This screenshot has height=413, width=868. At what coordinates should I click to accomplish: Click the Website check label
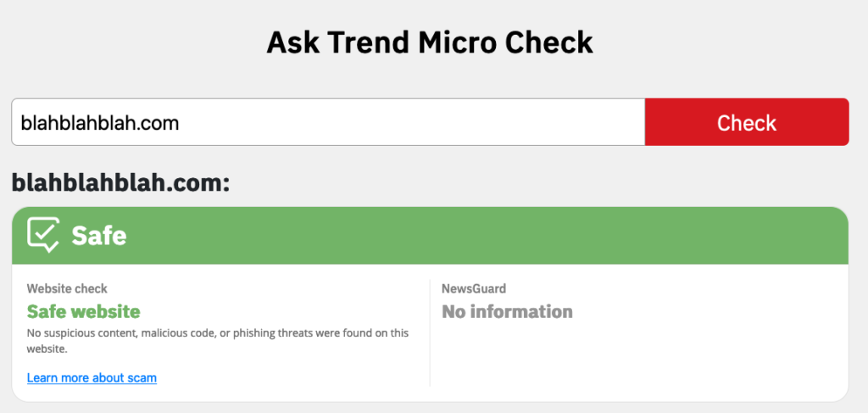tap(67, 288)
